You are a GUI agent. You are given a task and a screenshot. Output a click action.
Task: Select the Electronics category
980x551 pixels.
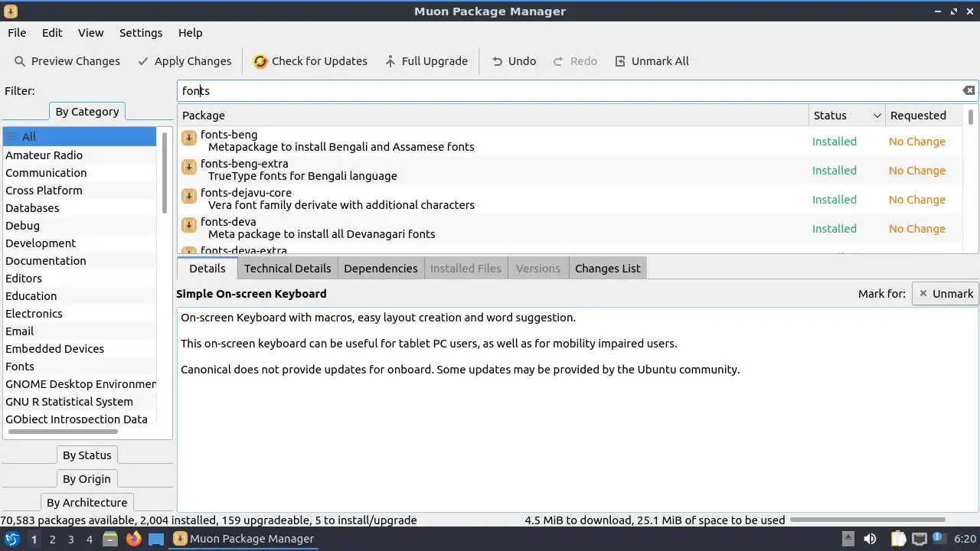pyautogui.click(x=80, y=314)
